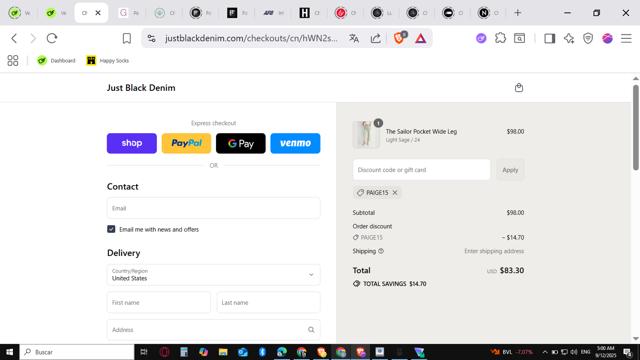Open the Leo AI sparkle icon
Image resolution: width=640 pixels, height=360 pixels.
pos(569,38)
